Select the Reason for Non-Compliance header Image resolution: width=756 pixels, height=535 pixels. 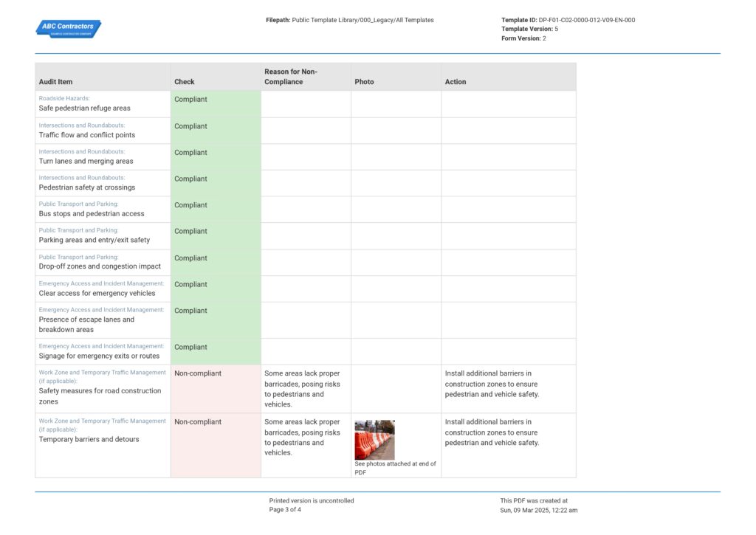[x=291, y=77]
